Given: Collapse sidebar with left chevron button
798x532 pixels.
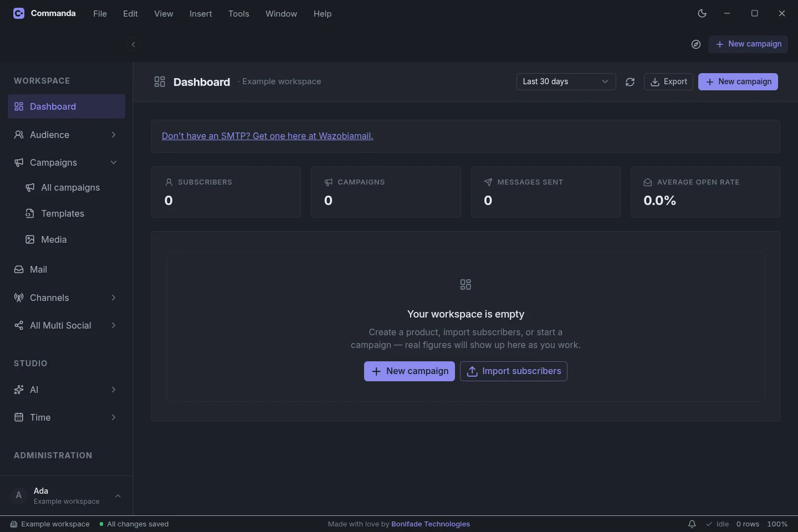Looking at the screenshot, I should 133,44.
